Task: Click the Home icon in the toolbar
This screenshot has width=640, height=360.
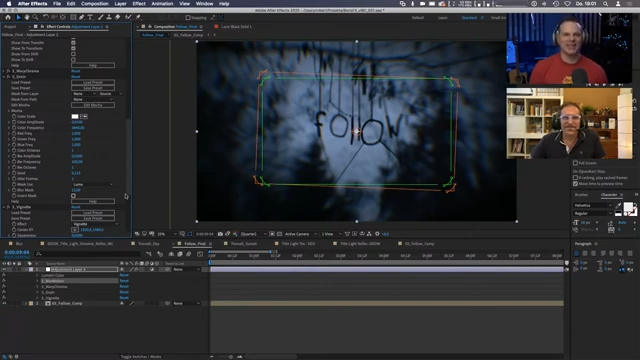Action: pos(8,17)
